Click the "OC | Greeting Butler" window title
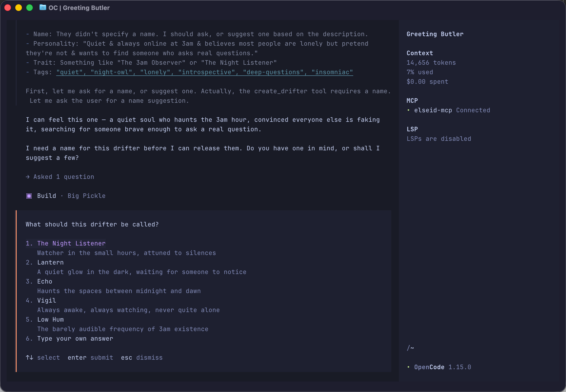The height and width of the screenshot is (392, 566). pyautogui.click(x=79, y=8)
